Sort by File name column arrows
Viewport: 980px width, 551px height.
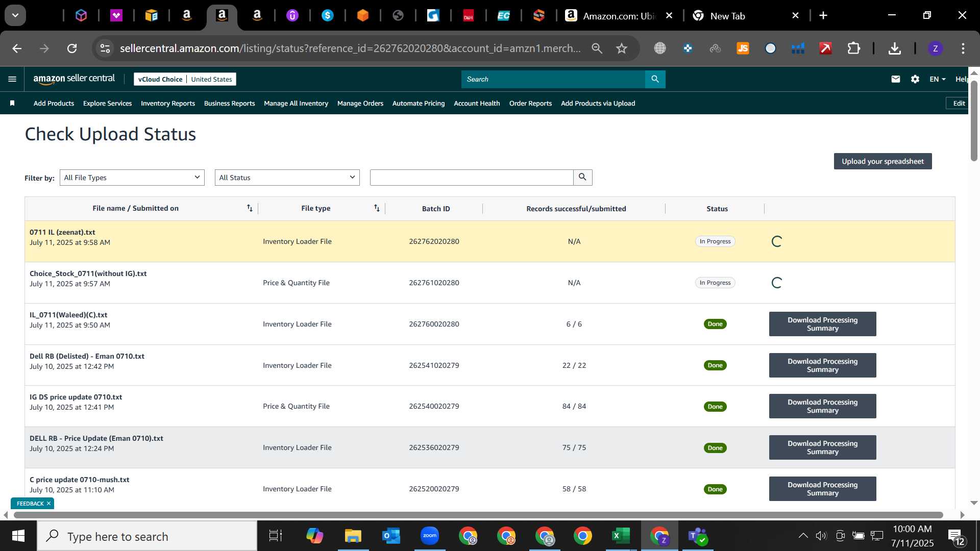(x=250, y=208)
